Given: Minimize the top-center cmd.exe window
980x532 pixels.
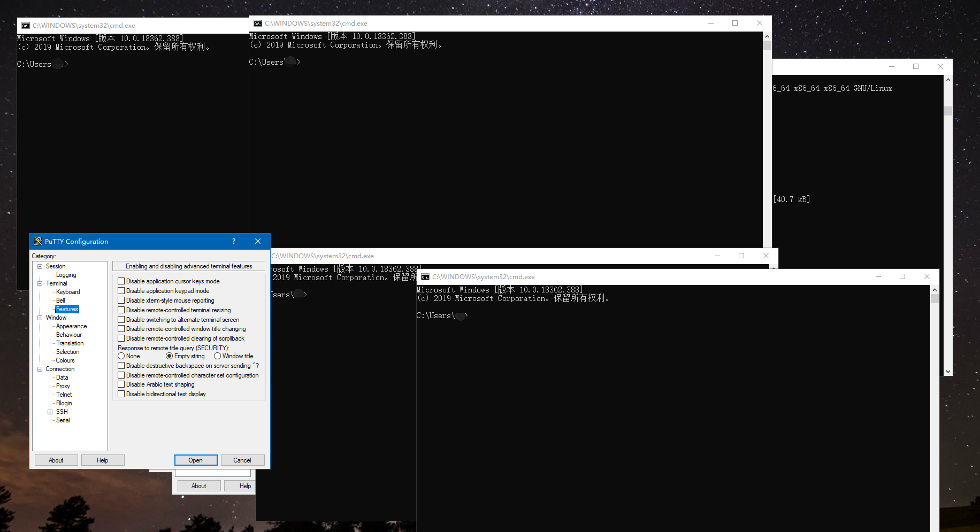Looking at the screenshot, I should click(x=711, y=23).
